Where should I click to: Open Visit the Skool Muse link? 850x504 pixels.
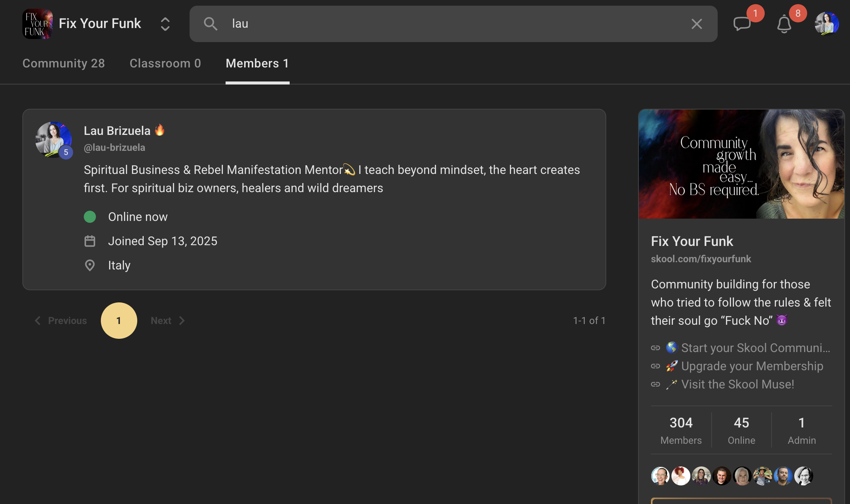click(737, 384)
